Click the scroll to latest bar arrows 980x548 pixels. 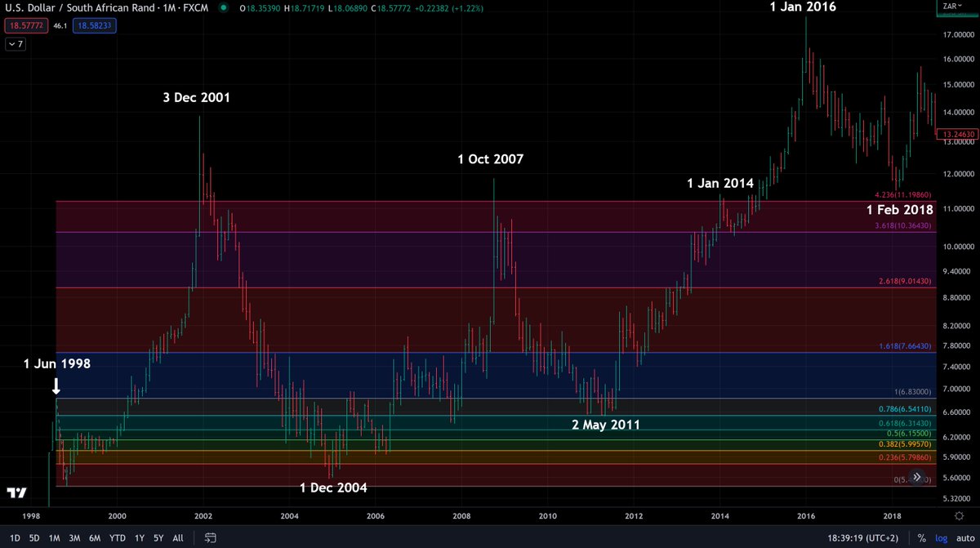[917, 477]
